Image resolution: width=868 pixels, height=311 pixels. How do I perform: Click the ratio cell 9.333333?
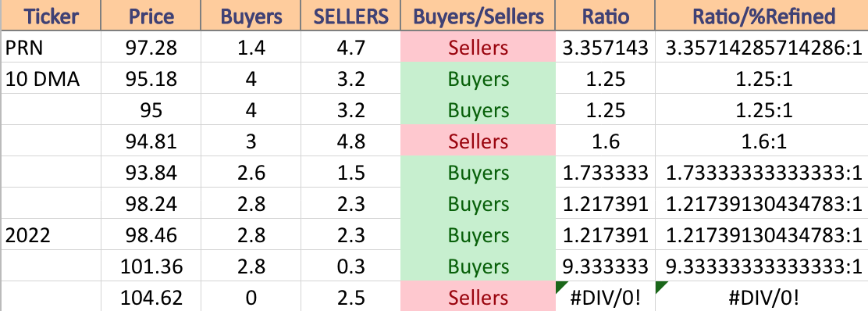point(606,266)
